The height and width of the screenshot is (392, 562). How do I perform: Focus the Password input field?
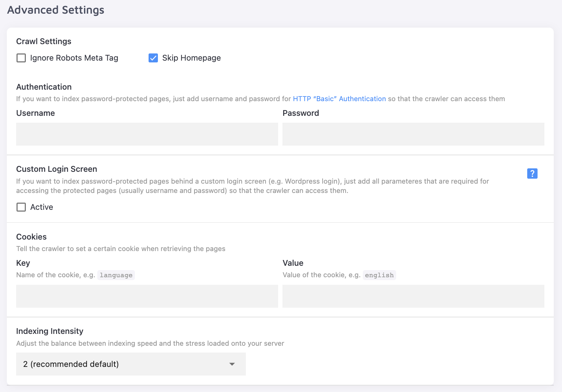413,134
